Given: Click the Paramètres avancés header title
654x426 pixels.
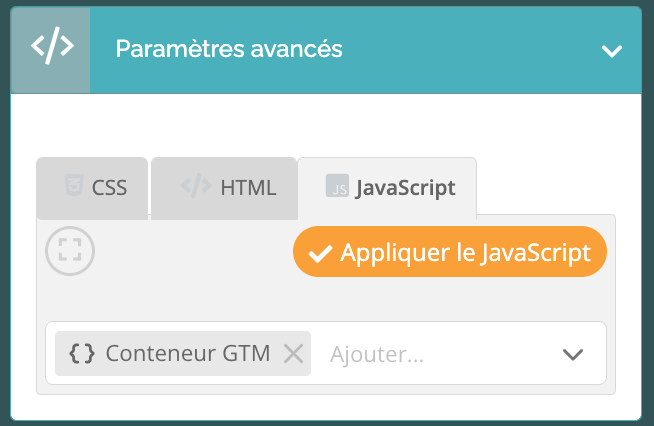Looking at the screenshot, I should point(229,49).
